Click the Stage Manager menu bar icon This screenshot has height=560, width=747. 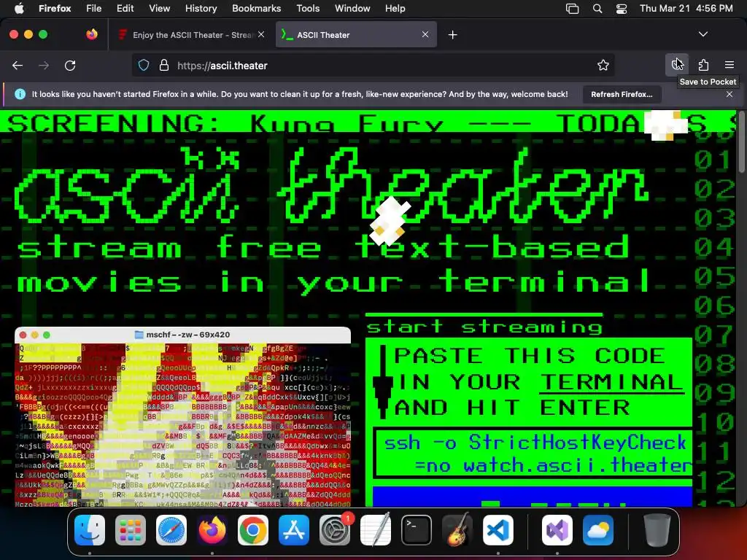click(x=572, y=9)
